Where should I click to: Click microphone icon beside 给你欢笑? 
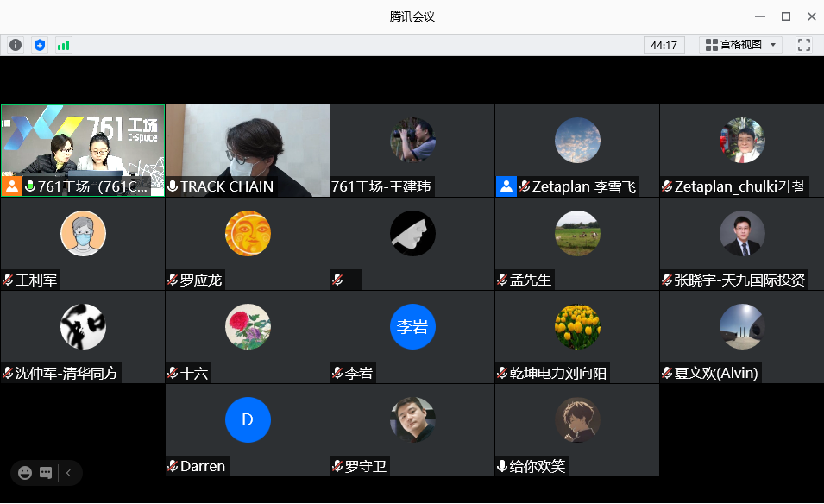(x=502, y=466)
